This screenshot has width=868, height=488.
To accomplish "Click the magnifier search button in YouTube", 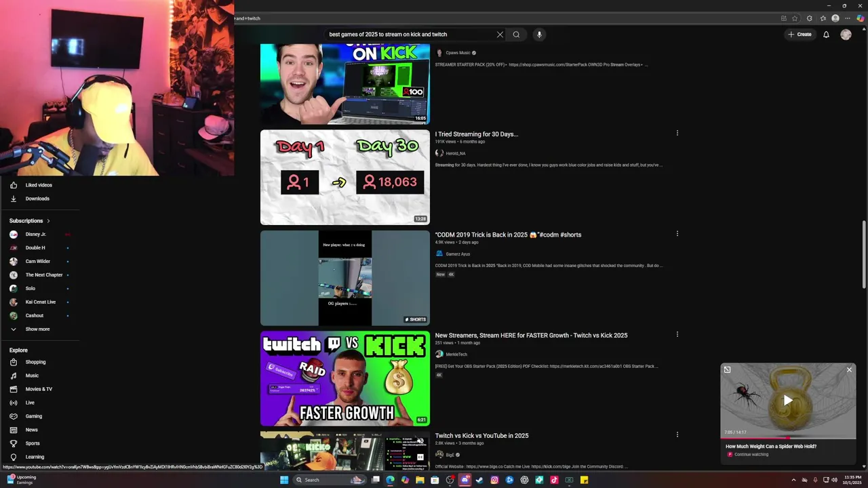I will point(516,35).
